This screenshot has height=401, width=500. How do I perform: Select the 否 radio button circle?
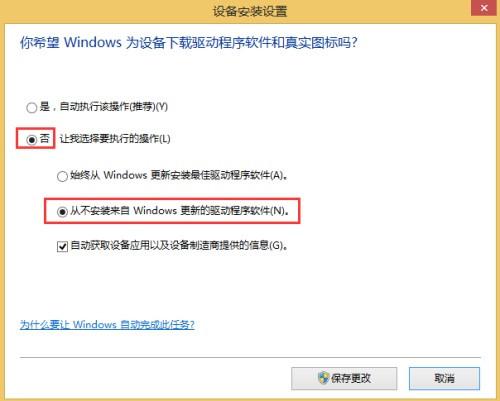(32, 139)
